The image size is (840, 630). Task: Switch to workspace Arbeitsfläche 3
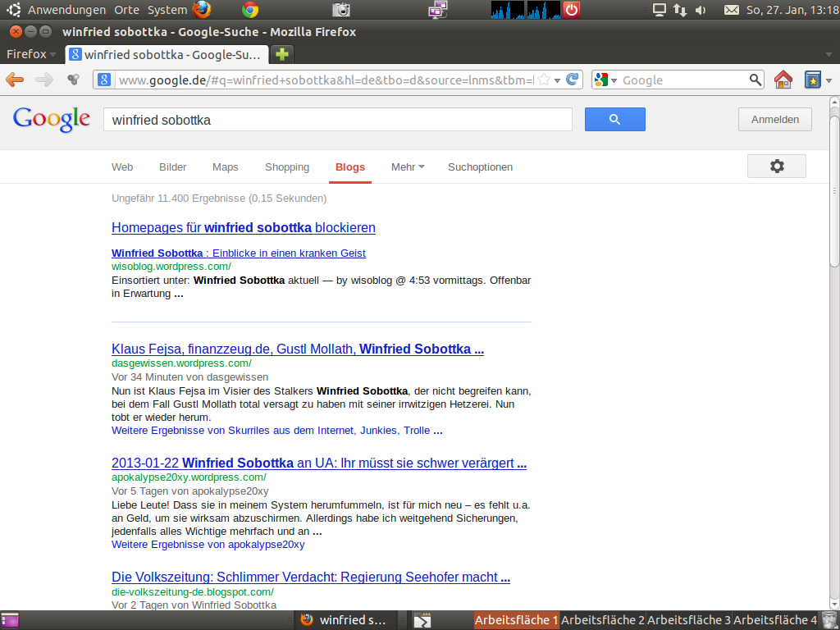[x=689, y=620]
